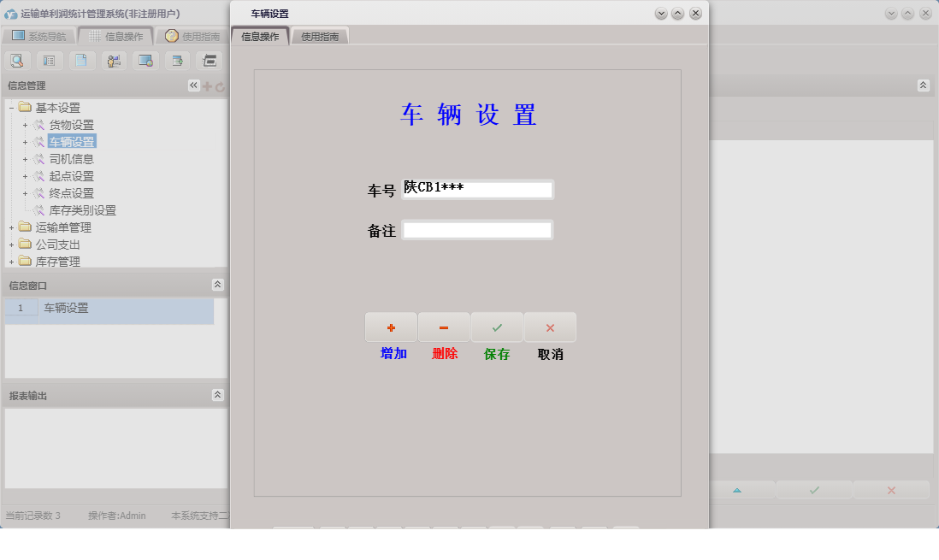Screen dimensions: 939x560
Task: Select the search preview toolbar icon
Action: click(17, 60)
